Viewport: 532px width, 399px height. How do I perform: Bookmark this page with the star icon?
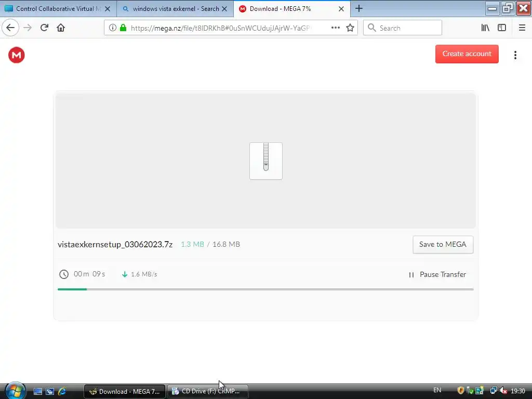[350, 28]
